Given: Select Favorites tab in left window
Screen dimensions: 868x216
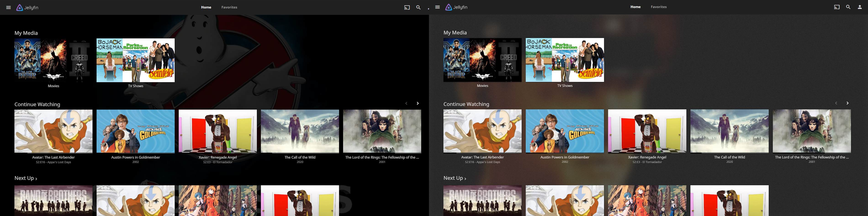Looking at the screenshot, I should click(x=230, y=7).
